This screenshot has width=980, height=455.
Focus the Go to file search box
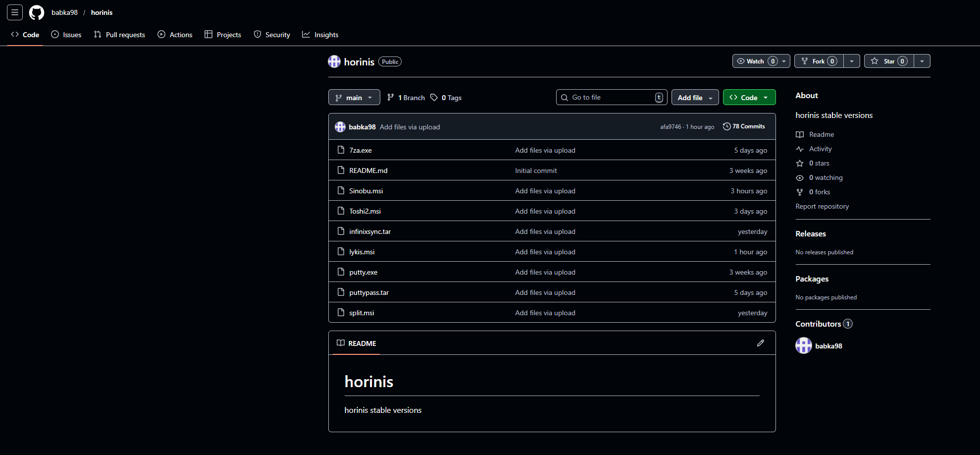coord(611,98)
